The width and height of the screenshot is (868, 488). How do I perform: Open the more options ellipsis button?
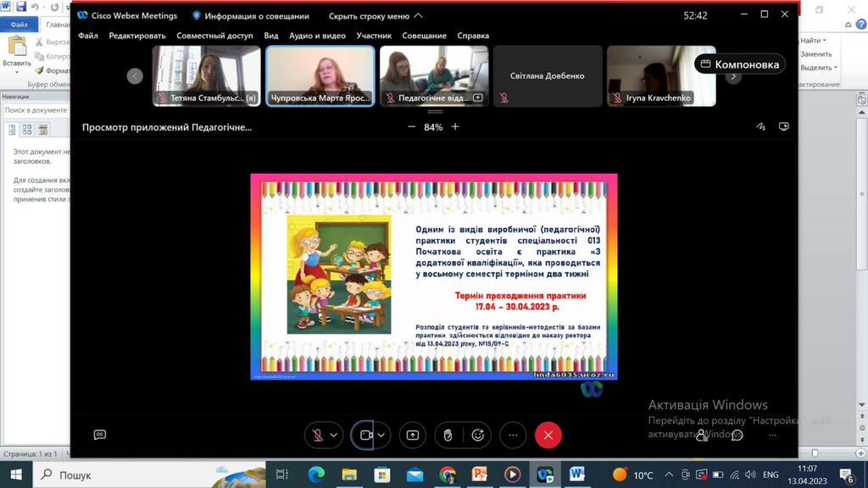click(513, 435)
